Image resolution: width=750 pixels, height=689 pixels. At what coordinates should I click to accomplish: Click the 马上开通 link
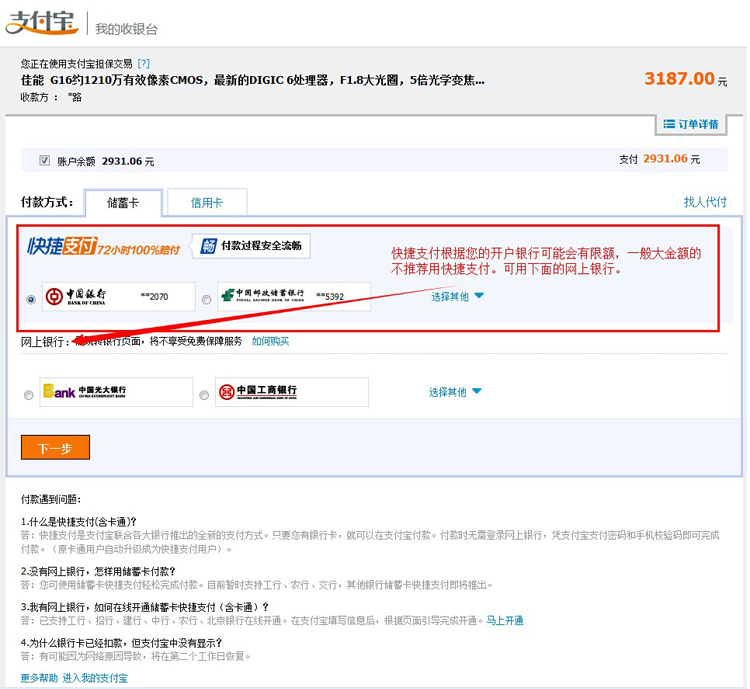coord(505,621)
